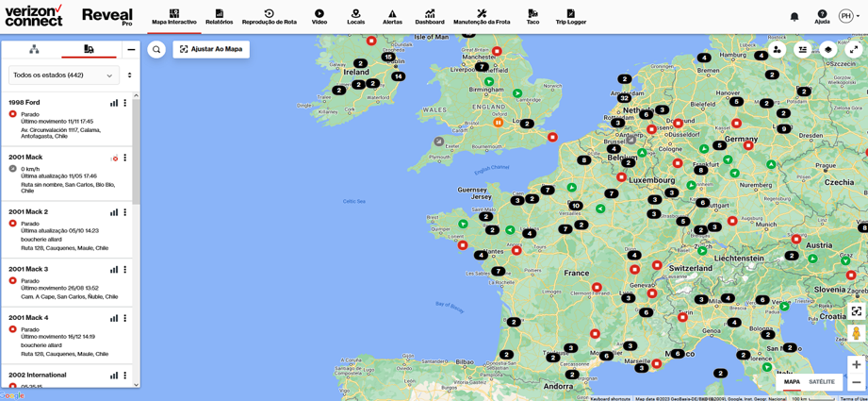The height and width of the screenshot is (401, 868).
Task: Click the fit-to-map icon above Pegman
Action: (x=857, y=311)
